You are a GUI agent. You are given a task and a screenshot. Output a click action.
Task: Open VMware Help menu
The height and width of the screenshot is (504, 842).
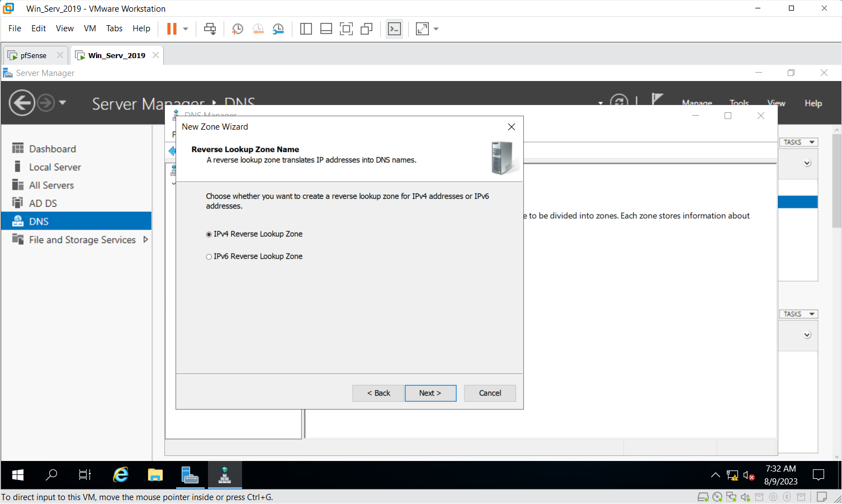(x=141, y=28)
